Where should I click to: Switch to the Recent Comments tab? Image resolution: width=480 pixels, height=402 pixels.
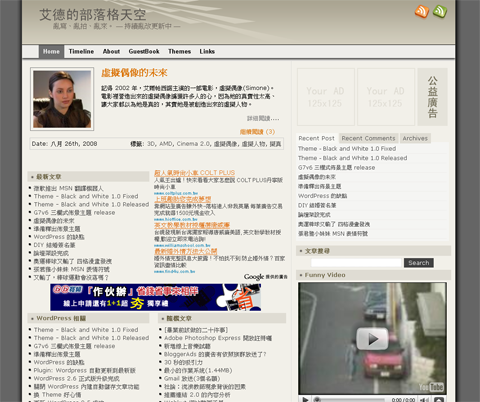point(368,138)
